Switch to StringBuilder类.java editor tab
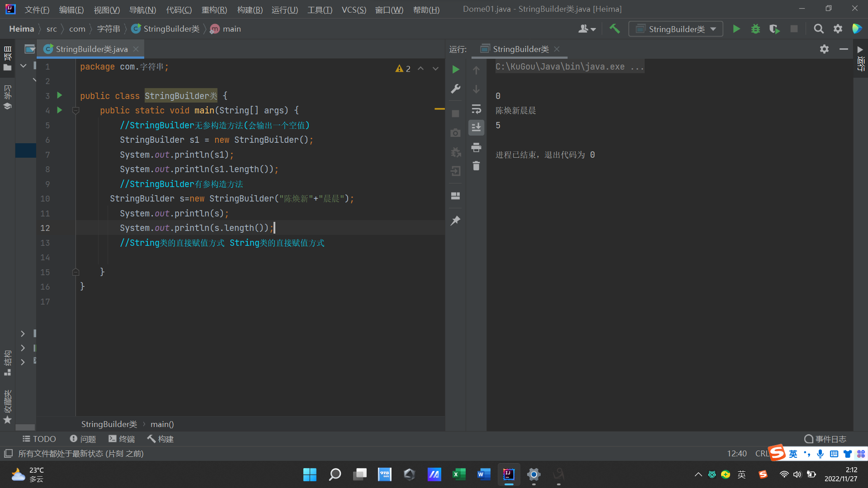The height and width of the screenshot is (488, 868). [91, 49]
